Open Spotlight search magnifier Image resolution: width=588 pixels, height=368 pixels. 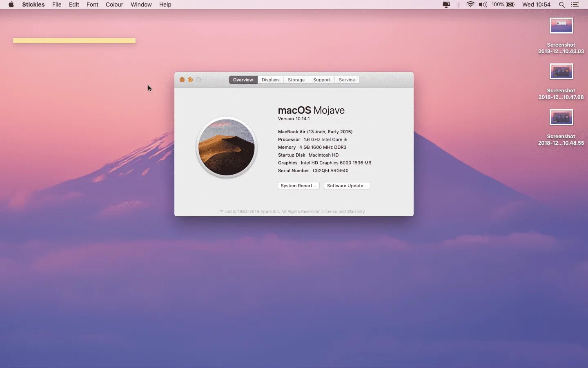(x=562, y=4)
